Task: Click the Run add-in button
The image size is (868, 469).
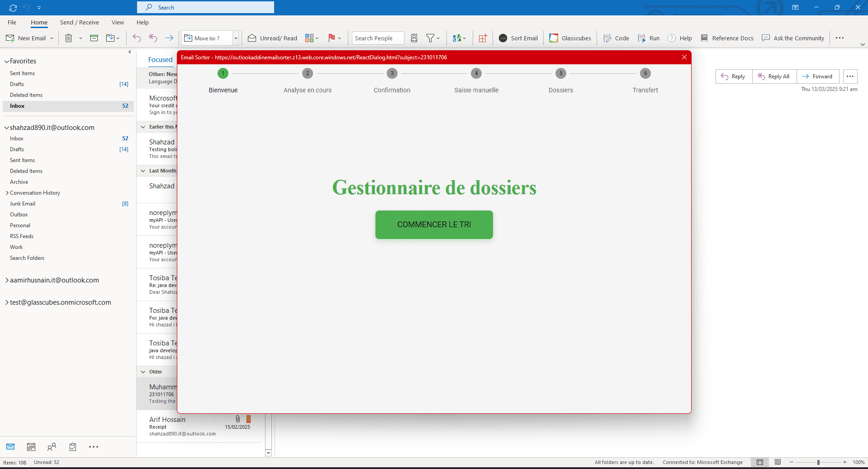Action: [x=649, y=38]
